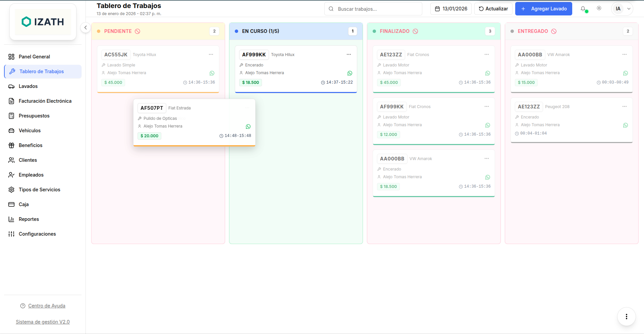Open the Centro de Ayuda link
The width and height of the screenshot is (644, 334).
pos(47,306)
